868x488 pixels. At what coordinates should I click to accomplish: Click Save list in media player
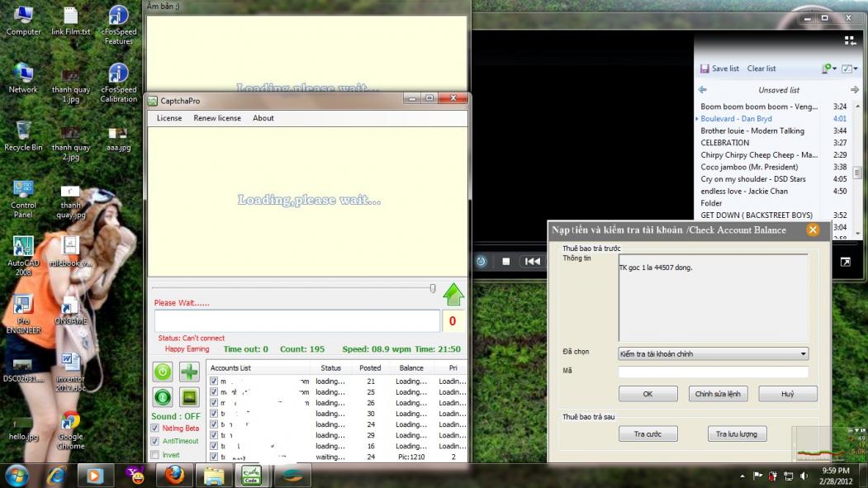point(719,69)
